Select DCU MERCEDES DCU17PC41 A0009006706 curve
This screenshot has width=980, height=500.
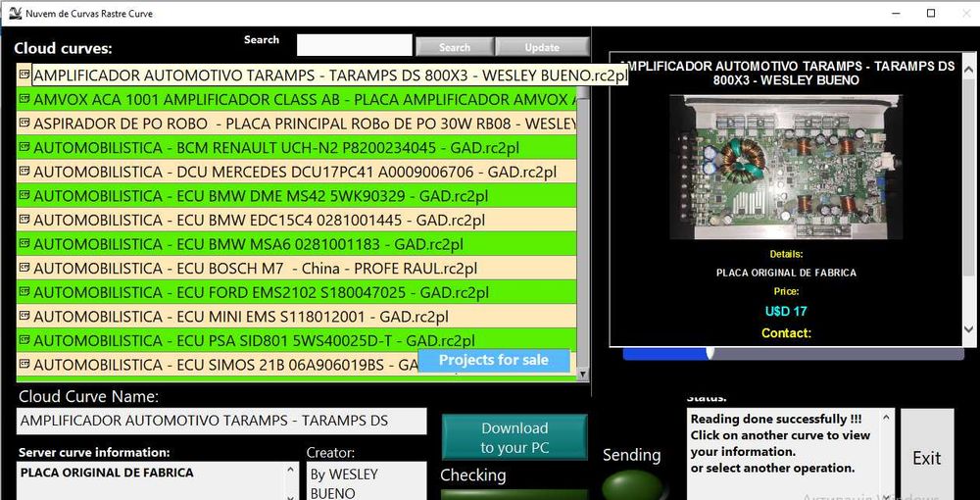[x=296, y=172]
